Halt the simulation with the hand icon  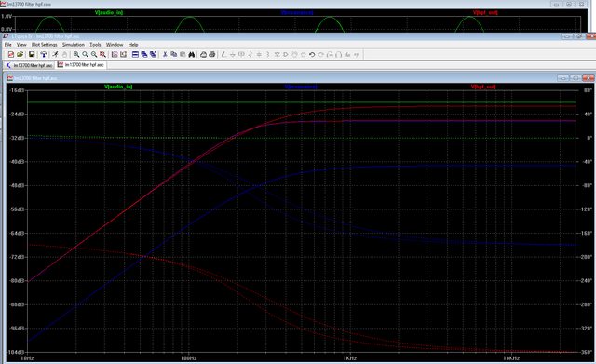pyautogui.click(x=64, y=54)
